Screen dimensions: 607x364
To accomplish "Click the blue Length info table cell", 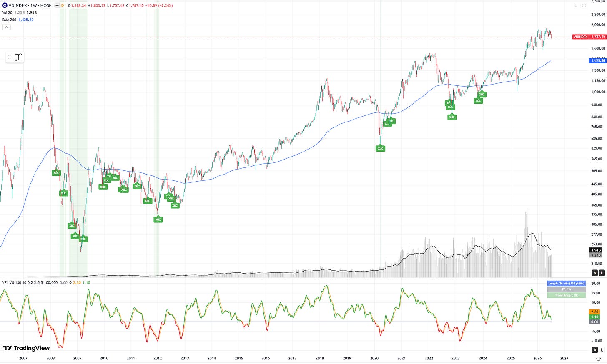I will tap(566, 283).
